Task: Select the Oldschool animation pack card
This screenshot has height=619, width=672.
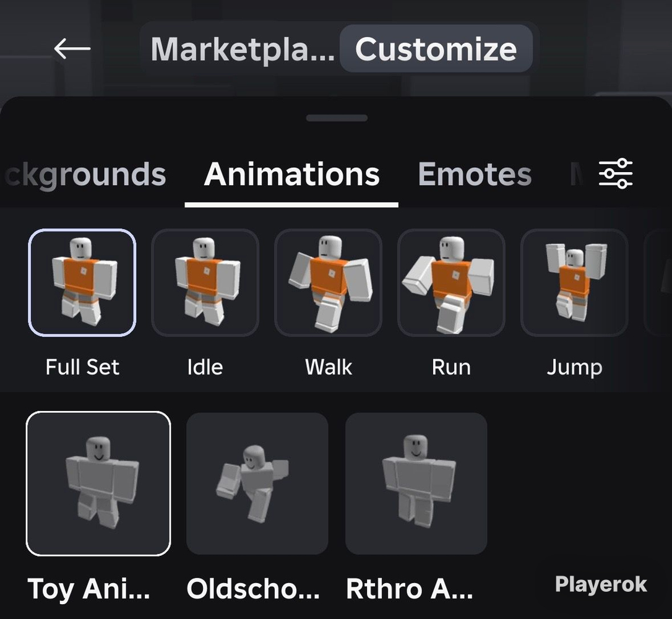Action: 257,483
